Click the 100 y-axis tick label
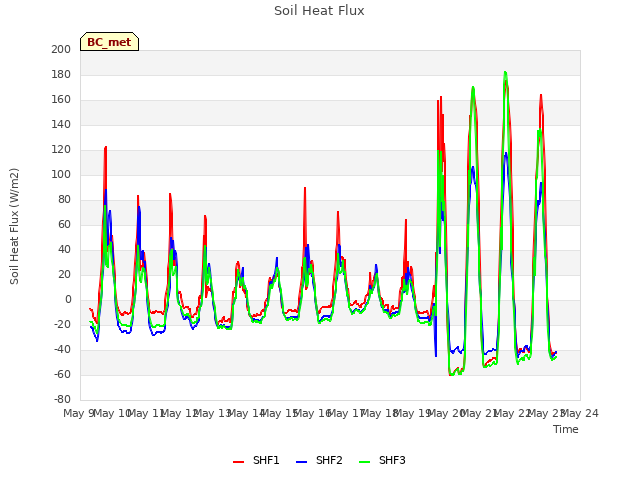Screen dimensions: 640x480 (61, 174)
